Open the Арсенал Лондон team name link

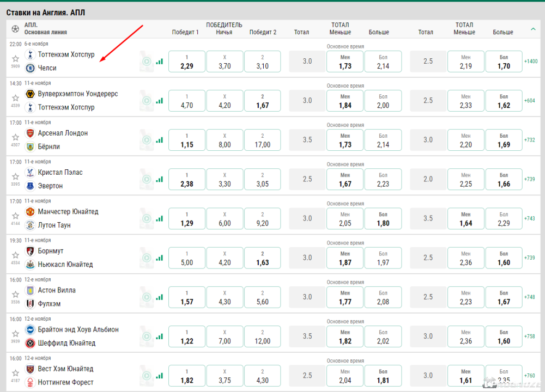[63, 133]
